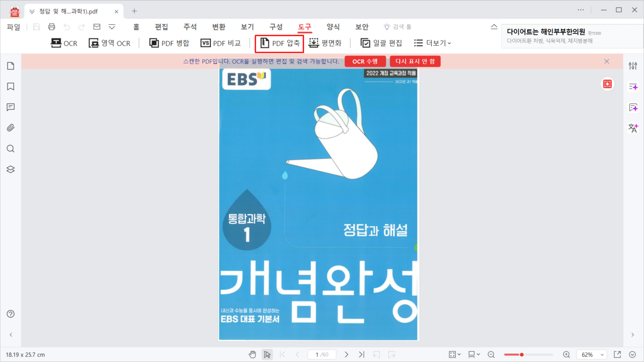
Task: Open the bookmarks panel
Action: [x=10, y=87]
